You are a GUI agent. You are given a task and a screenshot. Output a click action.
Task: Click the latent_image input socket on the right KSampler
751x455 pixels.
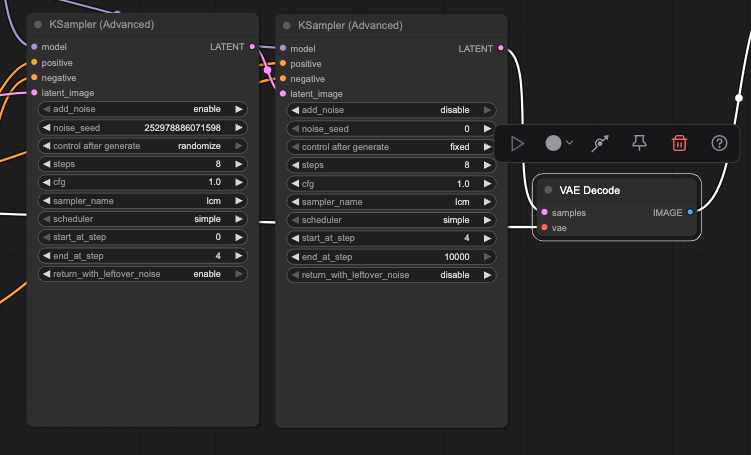tap(283, 93)
